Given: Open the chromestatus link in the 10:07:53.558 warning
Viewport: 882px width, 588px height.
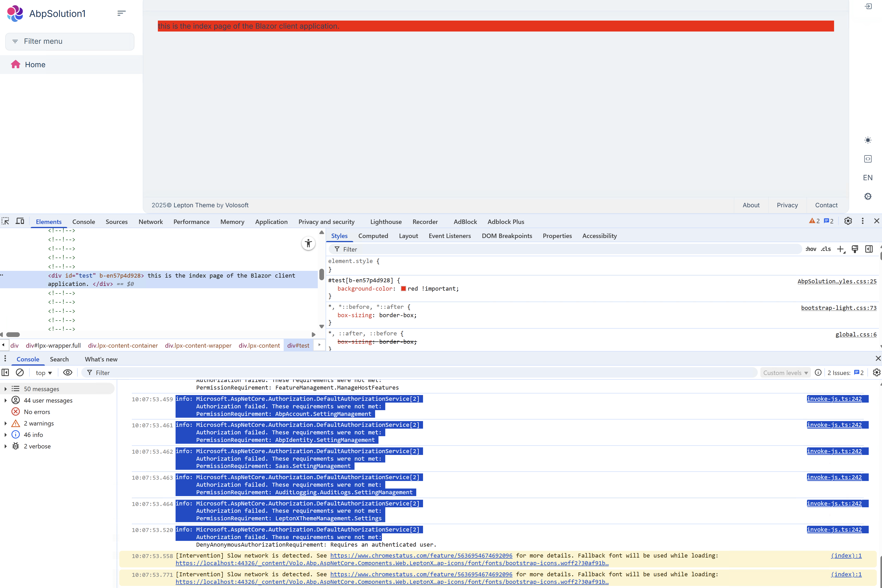Looking at the screenshot, I should point(421,556).
